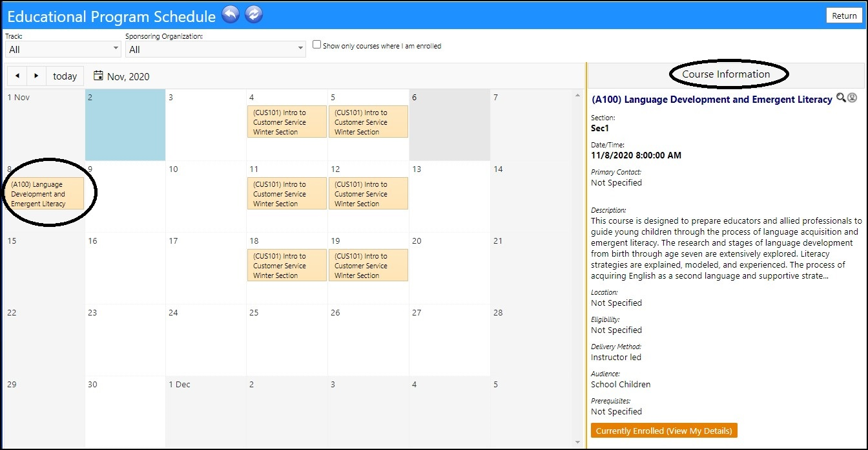Image resolution: width=868 pixels, height=450 pixels.
Task: Click day number 1 Dec
Action: click(x=180, y=384)
